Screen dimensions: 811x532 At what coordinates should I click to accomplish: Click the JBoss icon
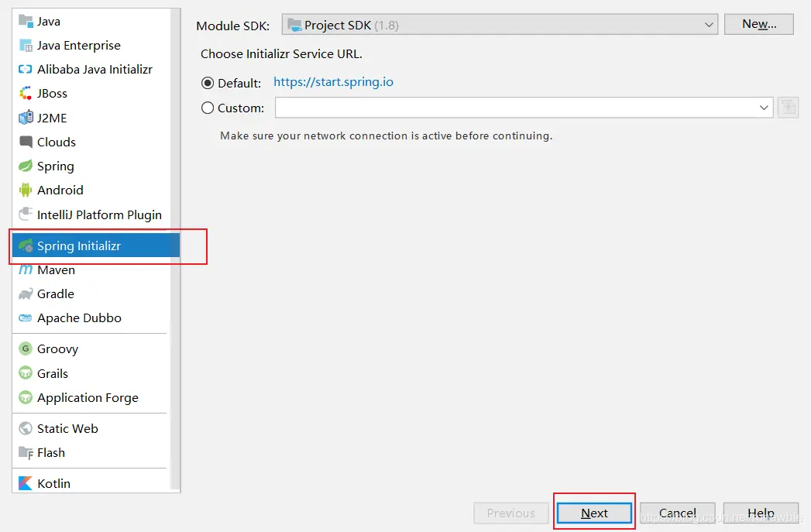point(26,93)
